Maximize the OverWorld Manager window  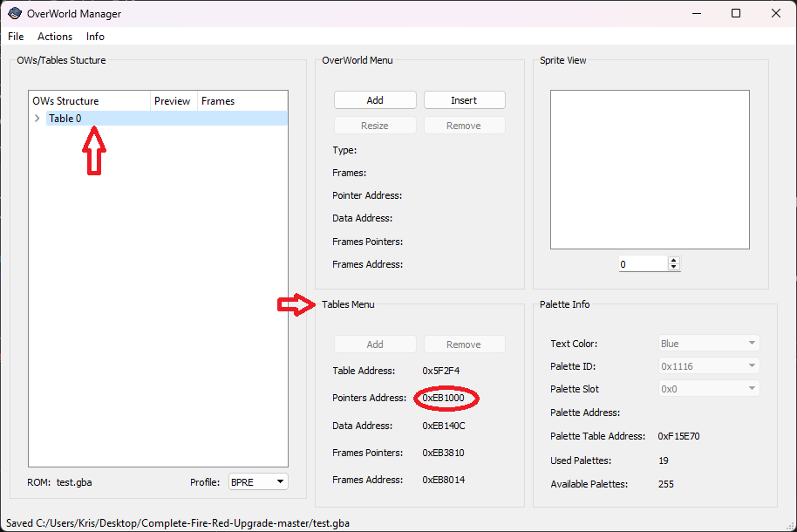pos(736,13)
